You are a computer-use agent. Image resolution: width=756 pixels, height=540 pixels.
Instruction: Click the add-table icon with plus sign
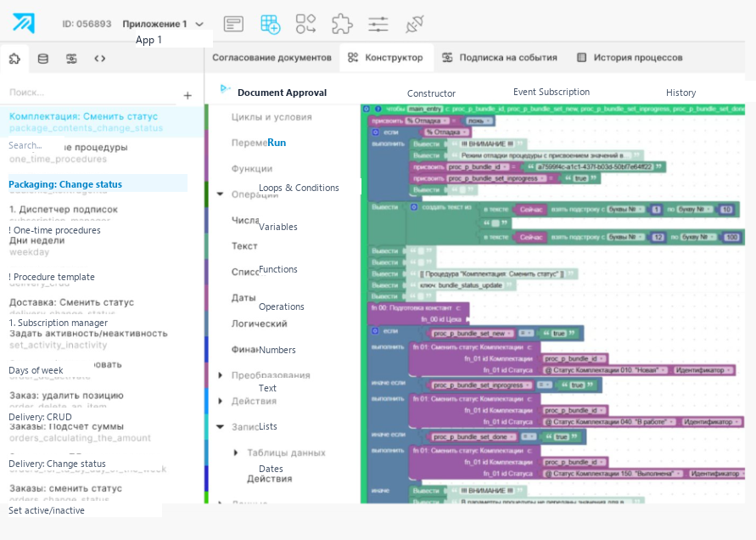(270, 24)
